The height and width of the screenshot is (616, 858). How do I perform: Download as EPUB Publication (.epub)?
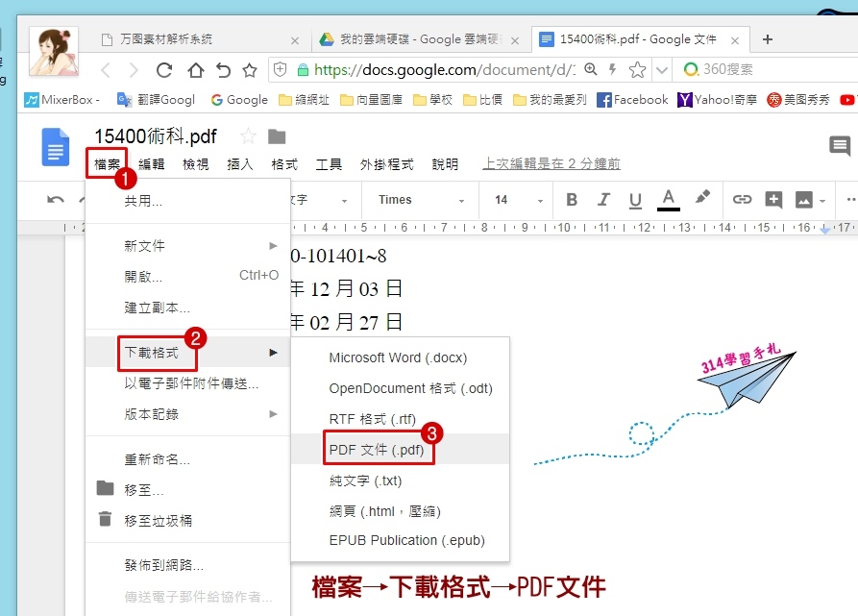point(400,540)
